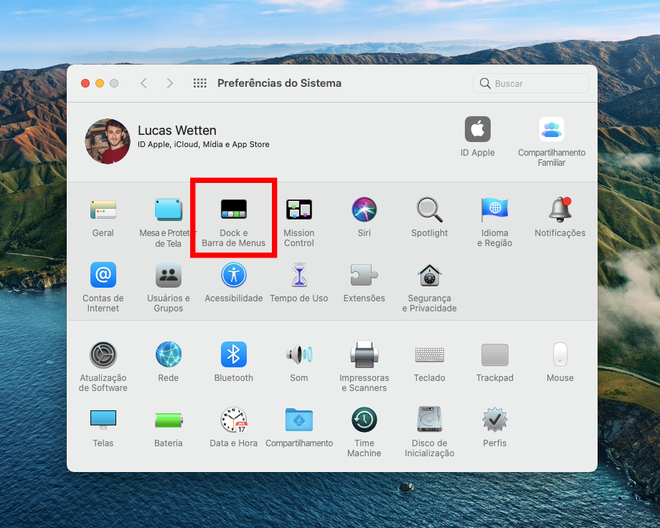Open Spotlight preferences
660x528 pixels.
pyautogui.click(x=429, y=210)
